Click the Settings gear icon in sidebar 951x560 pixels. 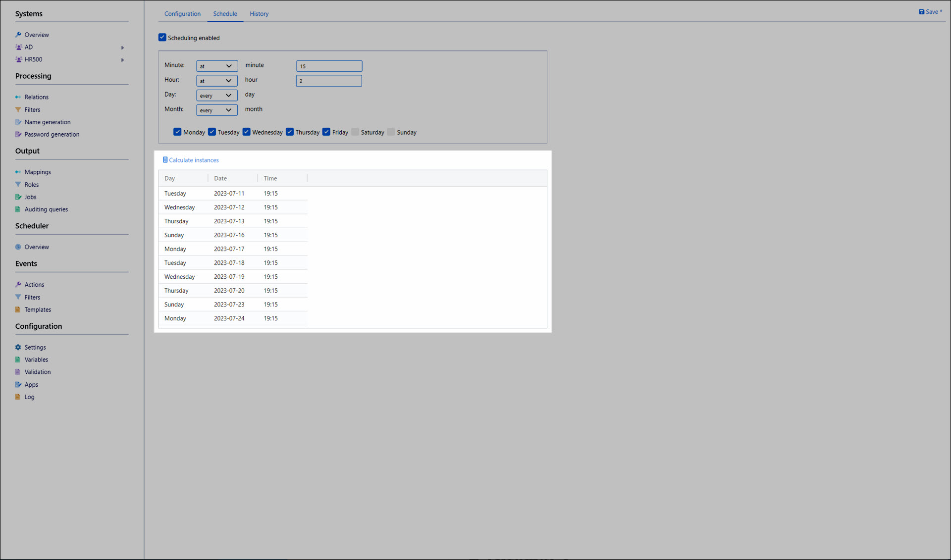coord(18,348)
